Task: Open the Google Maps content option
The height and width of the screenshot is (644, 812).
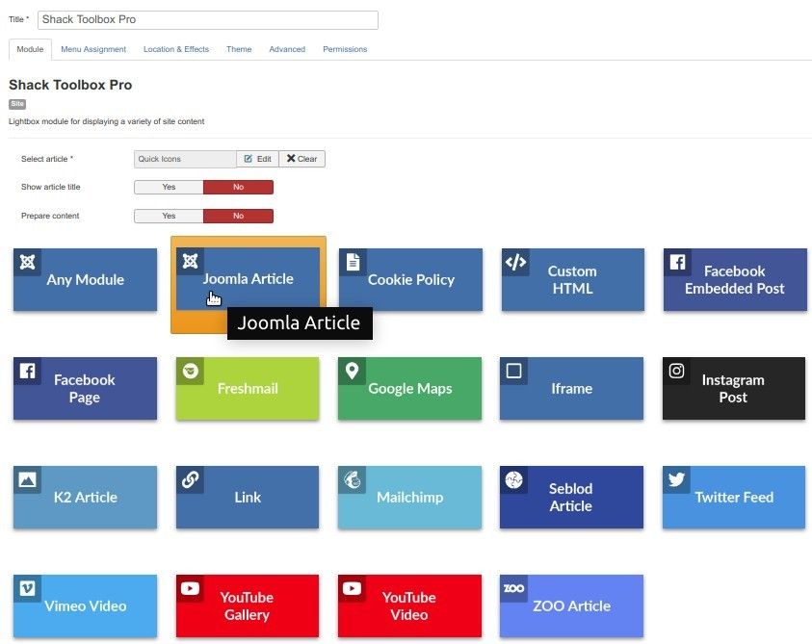Action: click(409, 388)
